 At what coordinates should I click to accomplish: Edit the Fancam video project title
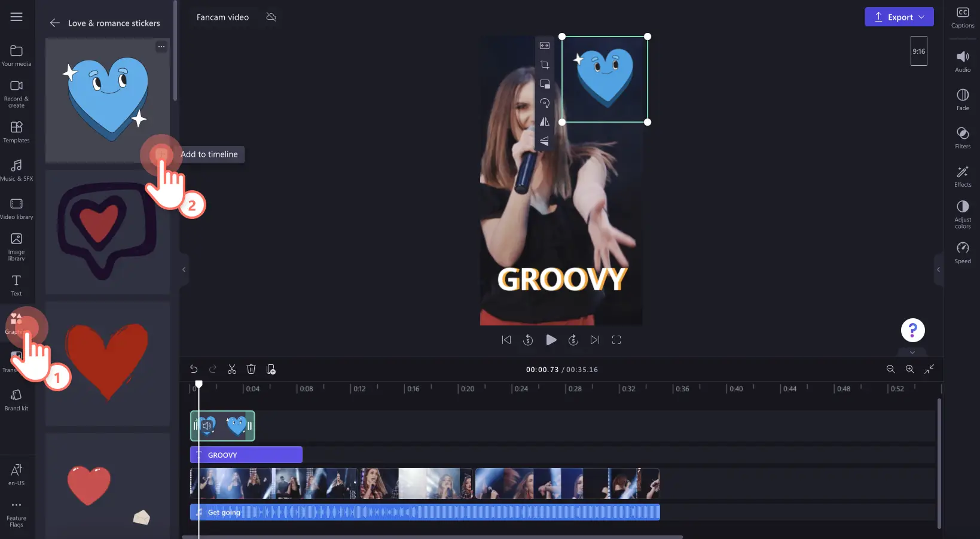point(222,17)
